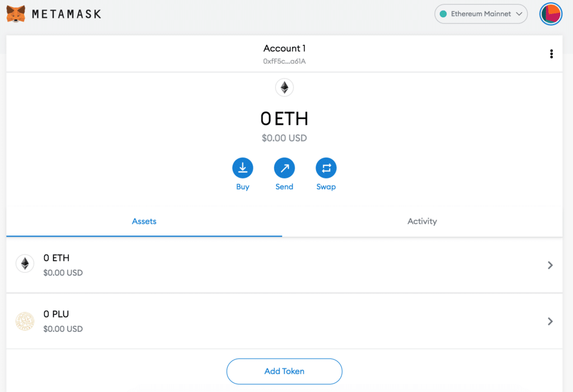Click the Buy download icon button
The width and height of the screenshot is (573, 392).
click(243, 168)
